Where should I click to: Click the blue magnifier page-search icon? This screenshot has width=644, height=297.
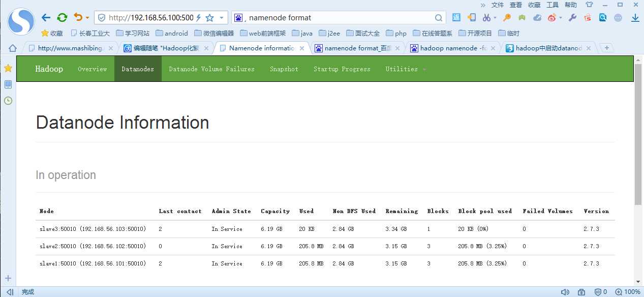click(x=603, y=17)
